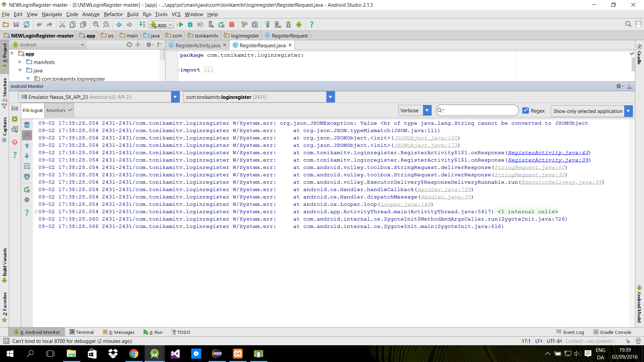644x362 pixels.
Task: Open logcat settings gear icon
Action: [x=27, y=200]
